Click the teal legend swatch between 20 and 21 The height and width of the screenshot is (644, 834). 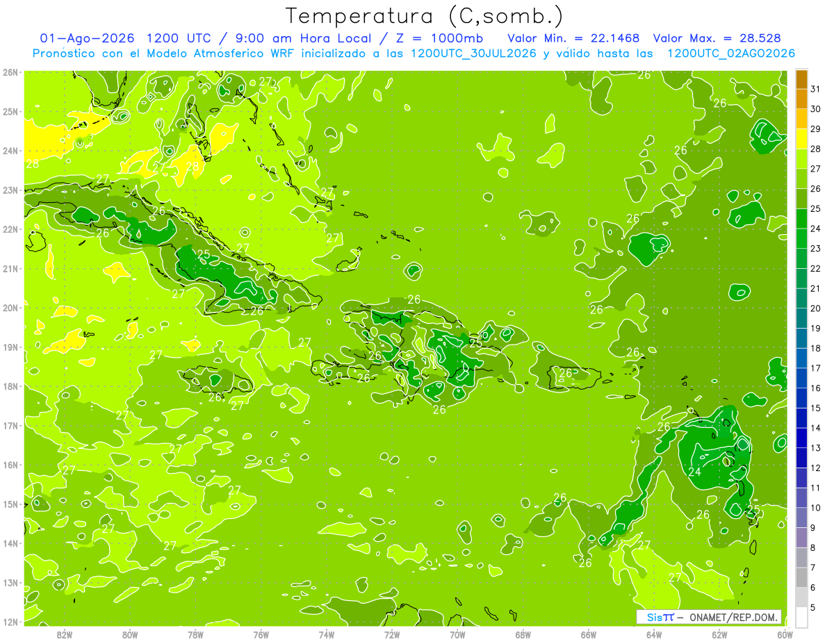(x=801, y=297)
